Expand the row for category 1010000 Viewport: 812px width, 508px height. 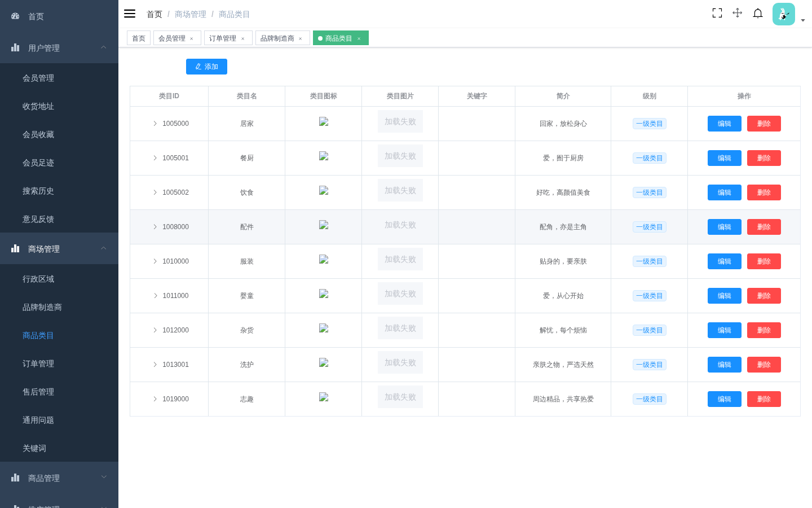(x=155, y=261)
